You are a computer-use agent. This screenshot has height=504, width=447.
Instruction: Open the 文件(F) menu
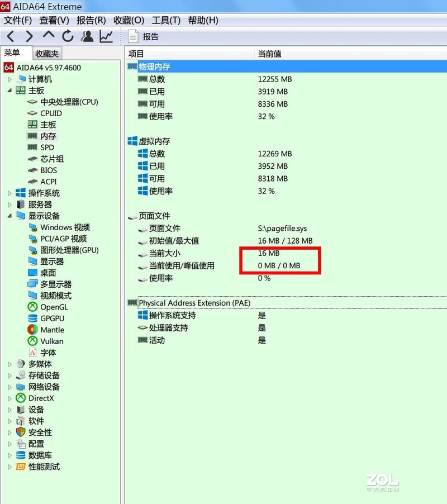18,20
